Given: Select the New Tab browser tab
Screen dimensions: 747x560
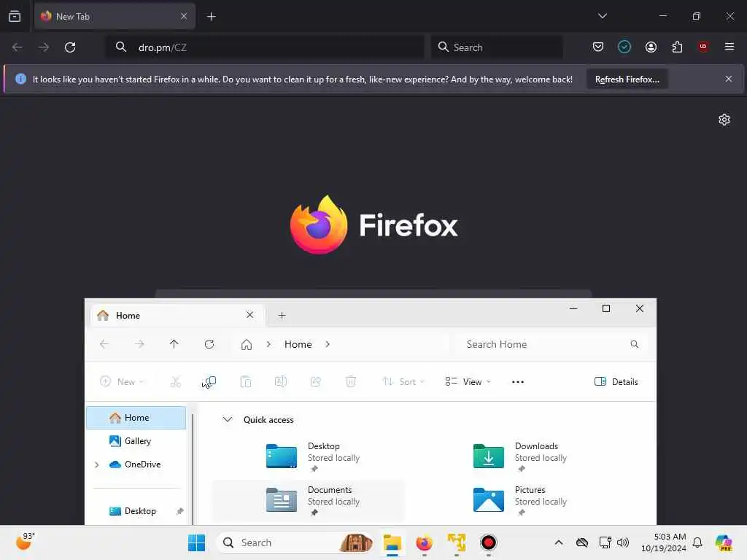Looking at the screenshot, I should tap(115, 17).
